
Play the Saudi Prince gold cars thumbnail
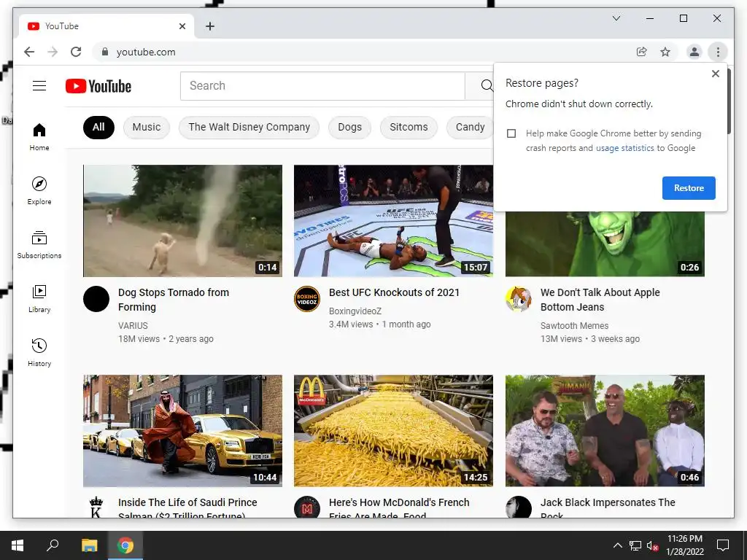click(x=182, y=430)
